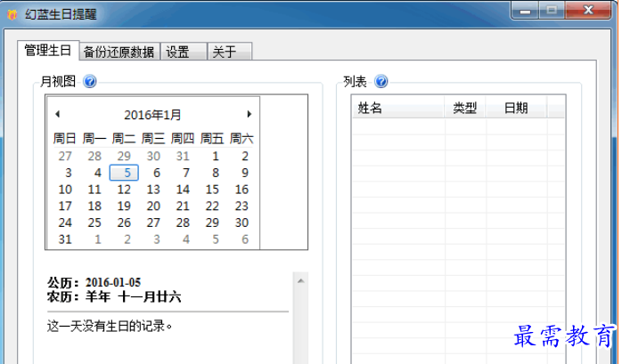Close the 幻蓝生日提醒 window

[x=588, y=12]
